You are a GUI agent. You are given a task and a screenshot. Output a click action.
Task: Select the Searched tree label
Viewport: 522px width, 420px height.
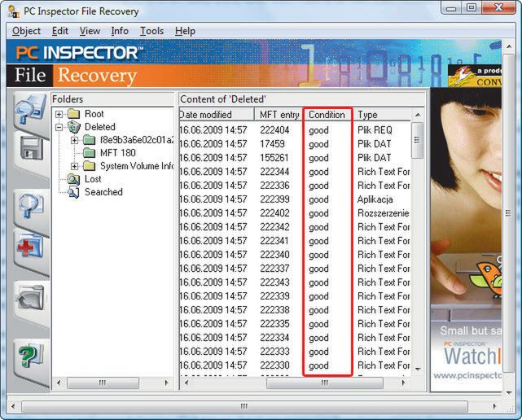(x=103, y=192)
